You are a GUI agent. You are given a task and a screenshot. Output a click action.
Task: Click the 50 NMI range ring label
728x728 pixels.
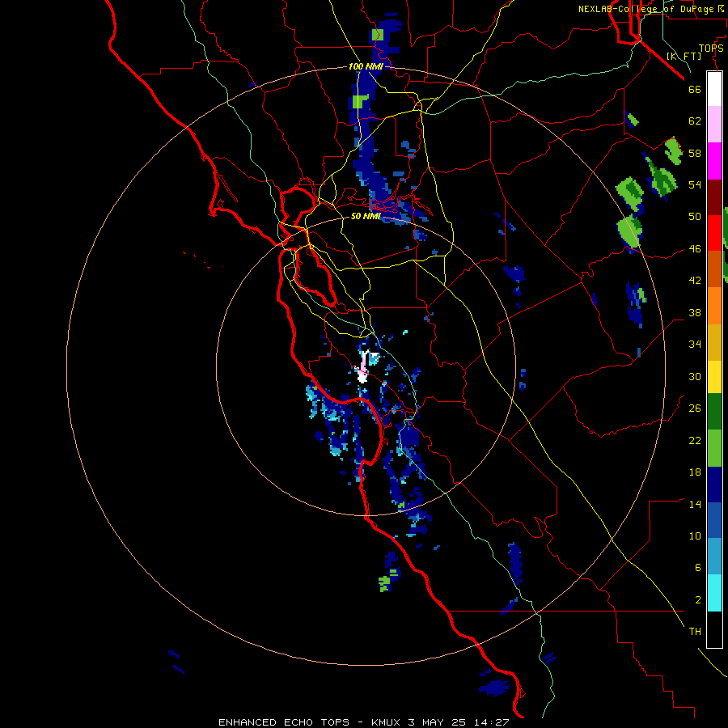pyautogui.click(x=366, y=216)
